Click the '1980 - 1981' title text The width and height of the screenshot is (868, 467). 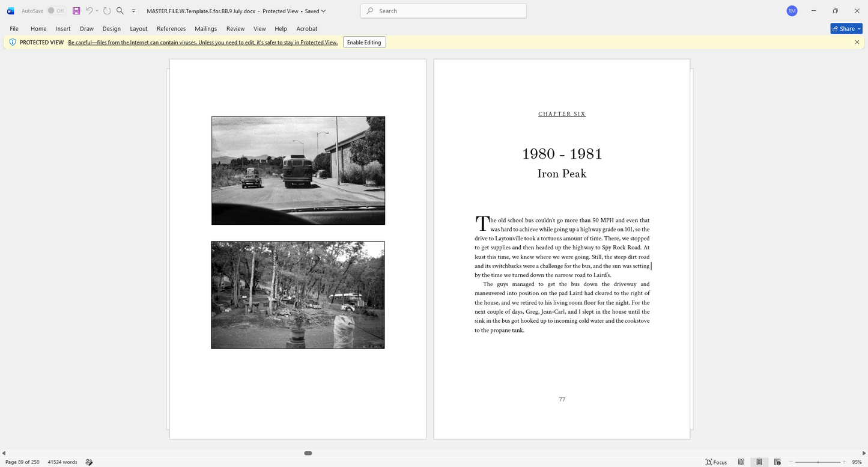coord(562,154)
